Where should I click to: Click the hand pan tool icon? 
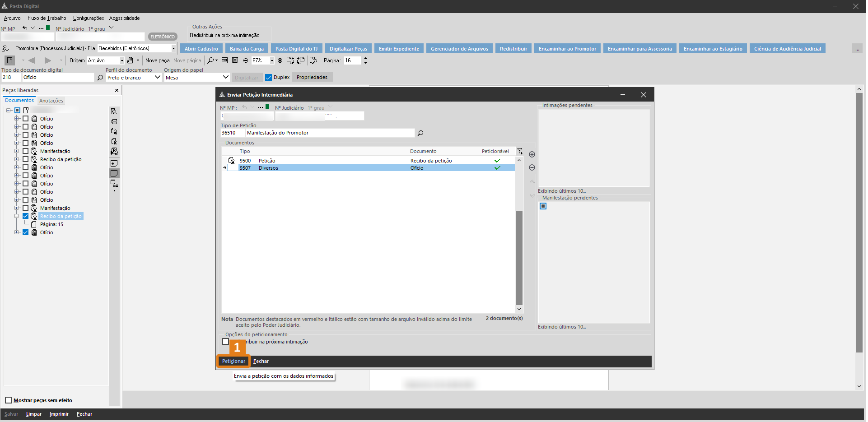(x=130, y=60)
